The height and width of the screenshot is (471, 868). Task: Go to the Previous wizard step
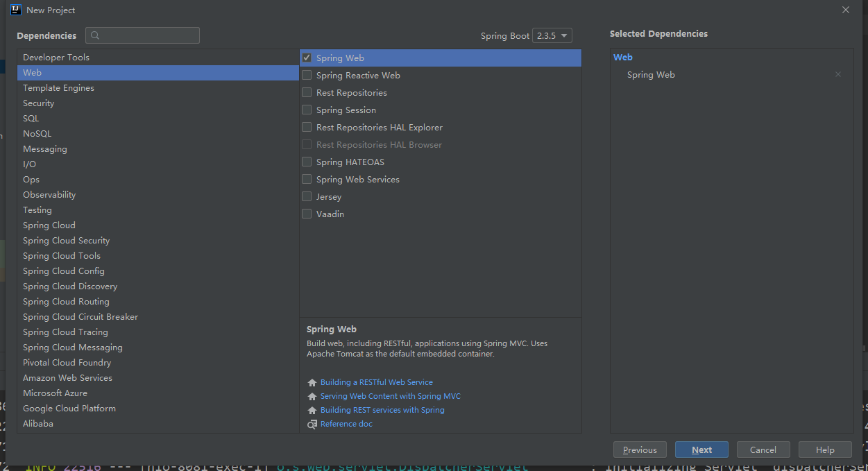tap(640, 449)
